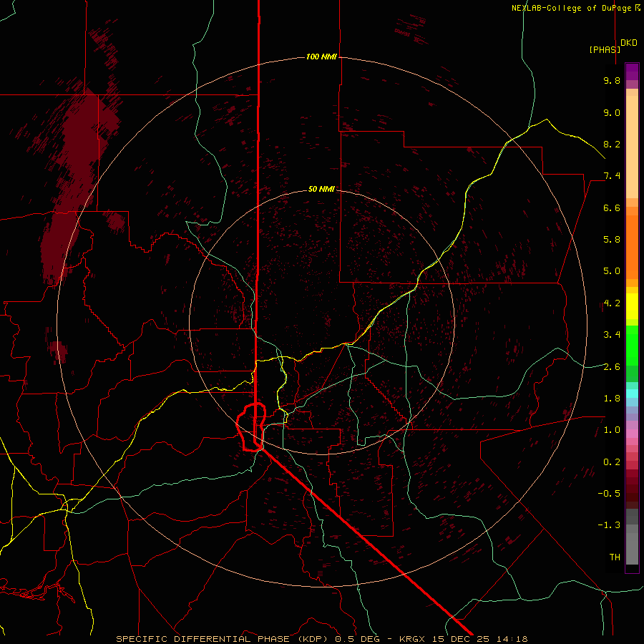
Task: Click the -1.3 colorbar value
Action: click(x=609, y=525)
